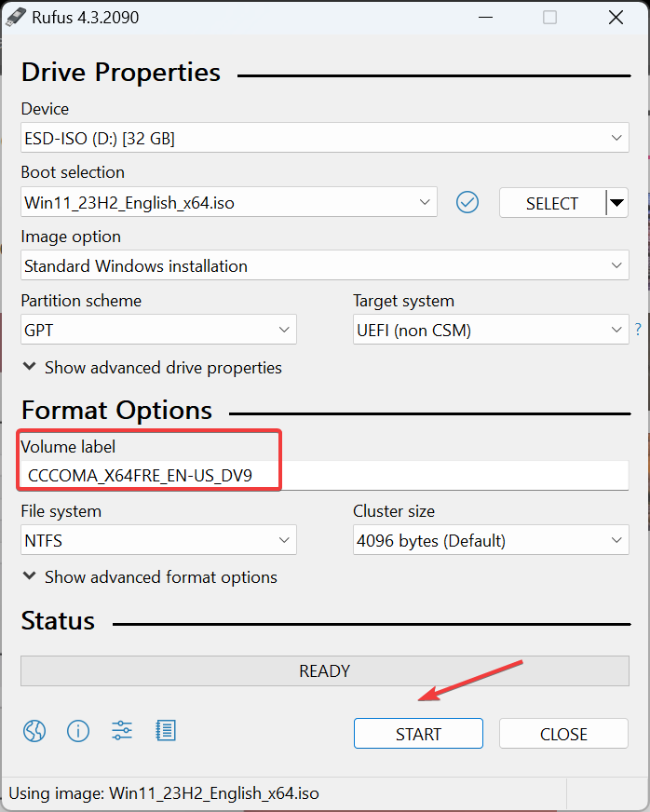Viewport: 650px width, 812px height.
Task: Click the START button
Action: [418, 734]
